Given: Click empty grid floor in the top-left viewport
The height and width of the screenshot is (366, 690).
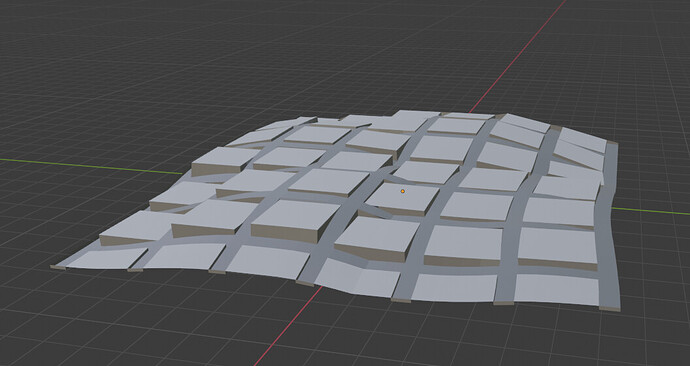Looking at the screenshot, I should click(x=88, y=66).
